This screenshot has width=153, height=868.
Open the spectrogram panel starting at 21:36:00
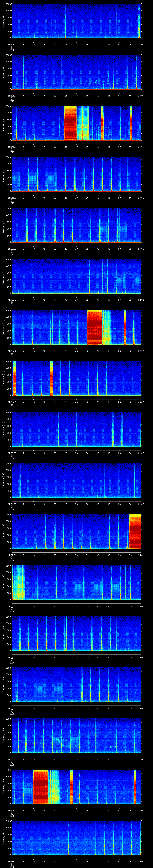pyautogui.click(x=76, y=736)
